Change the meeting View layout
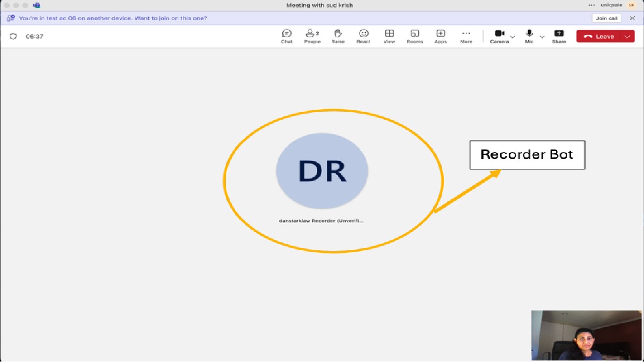The image size is (644, 362). pyautogui.click(x=389, y=36)
